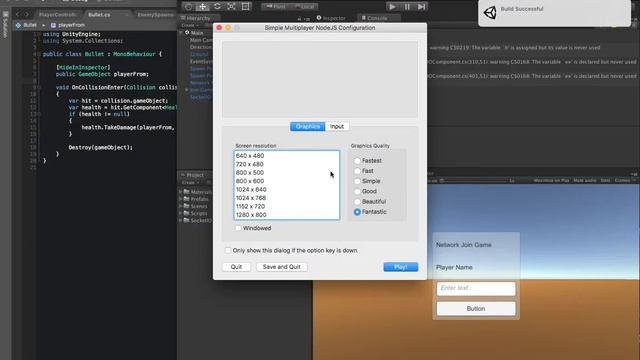The width and height of the screenshot is (640, 360).
Task: Toggle the Local handle rotation button
Action: coord(304,7)
